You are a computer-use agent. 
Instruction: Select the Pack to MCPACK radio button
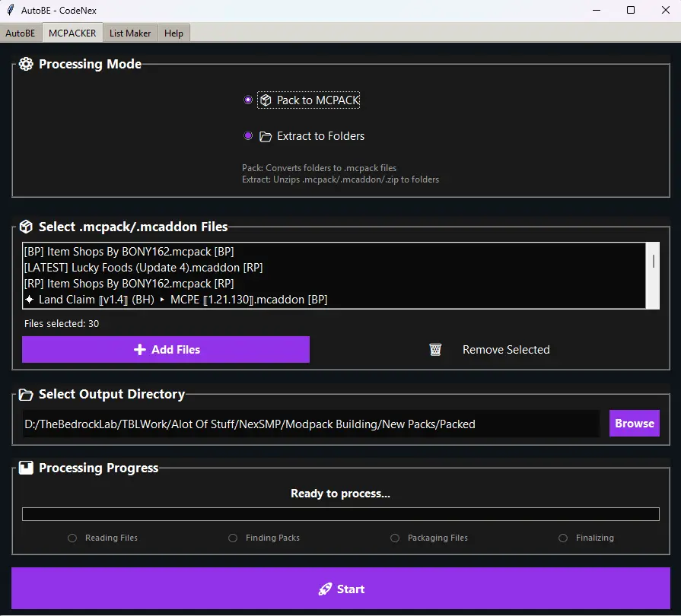click(x=248, y=100)
